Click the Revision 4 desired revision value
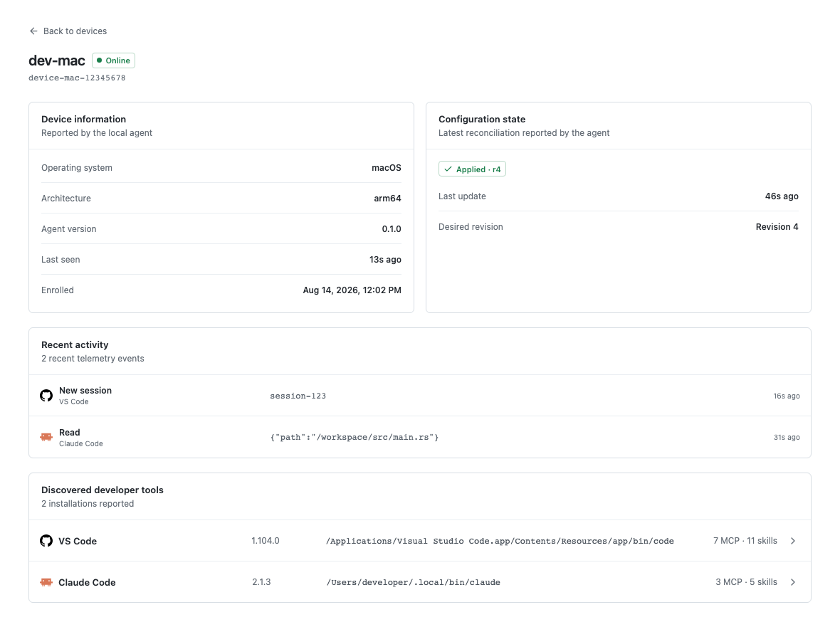This screenshot has height=617, width=840. pos(777,226)
